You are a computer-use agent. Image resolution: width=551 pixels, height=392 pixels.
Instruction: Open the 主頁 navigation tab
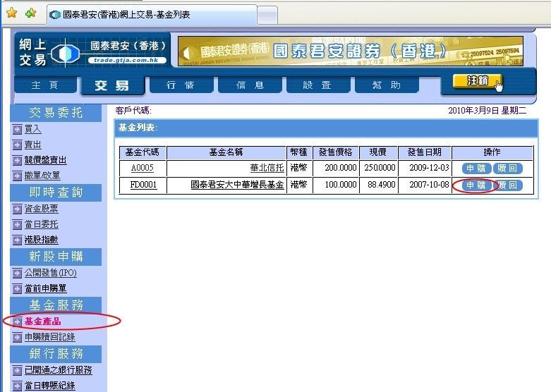(x=45, y=85)
